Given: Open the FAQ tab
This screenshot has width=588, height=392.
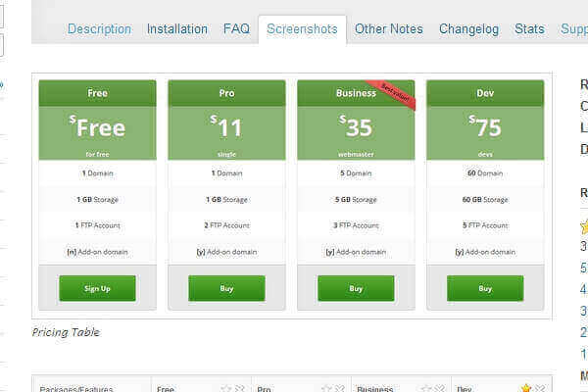Looking at the screenshot, I should coord(236,29).
